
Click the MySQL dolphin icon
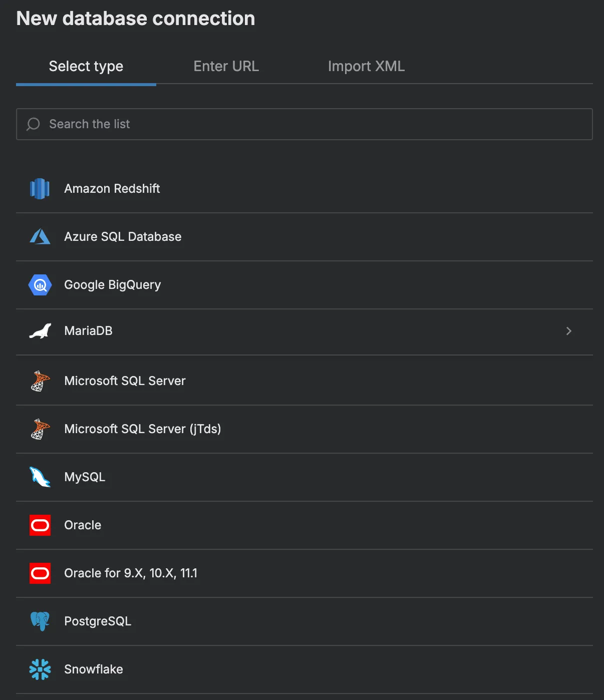tap(40, 477)
